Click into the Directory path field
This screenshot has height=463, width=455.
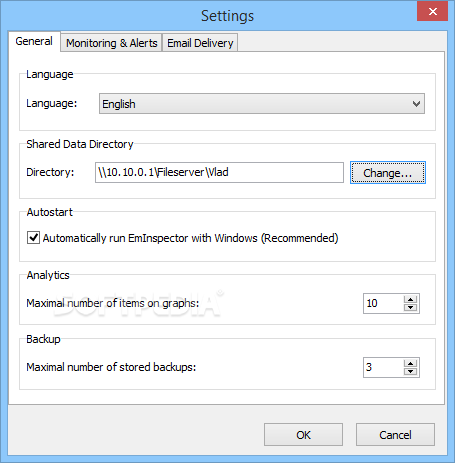(x=219, y=172)
